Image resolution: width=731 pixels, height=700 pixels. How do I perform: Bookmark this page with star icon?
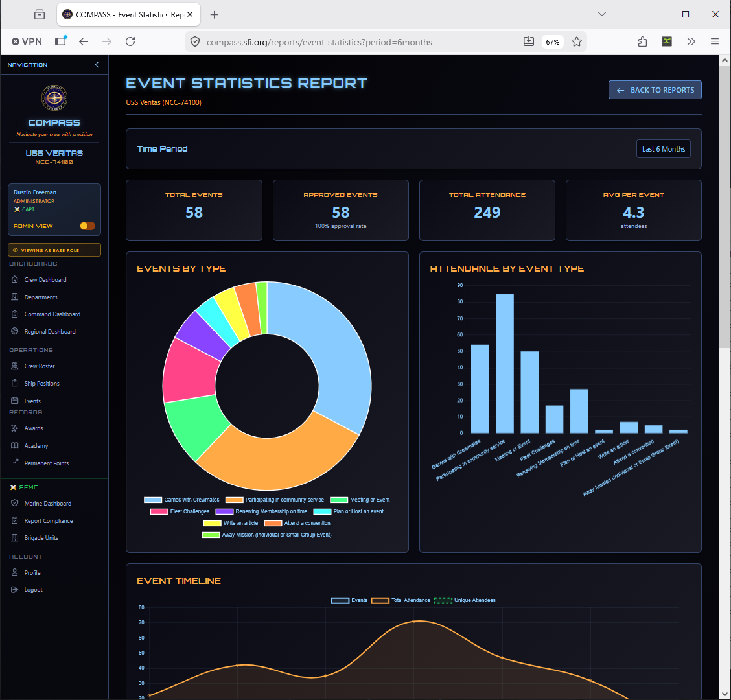[577, 41]
